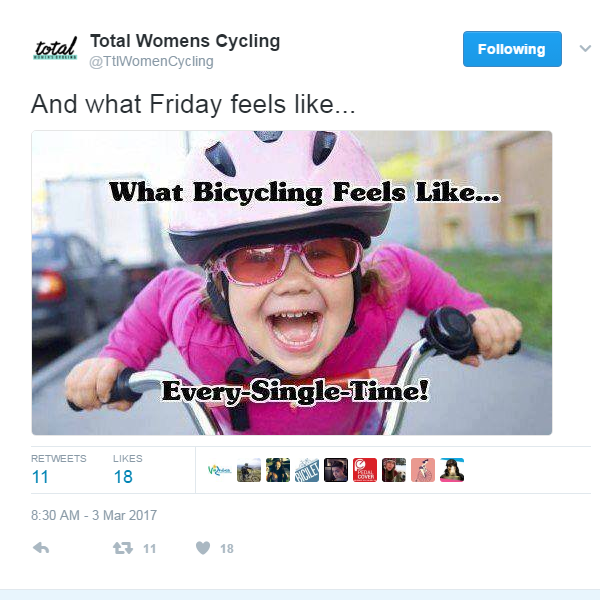Like the tweet with heart icon

click(x=203, y=548)
